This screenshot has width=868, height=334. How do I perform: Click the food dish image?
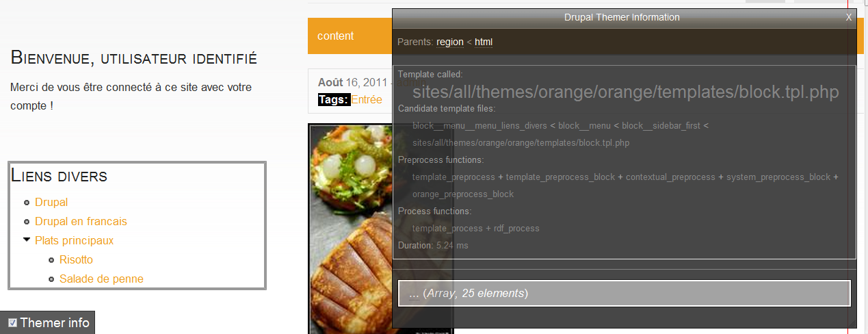click(350, 226)
